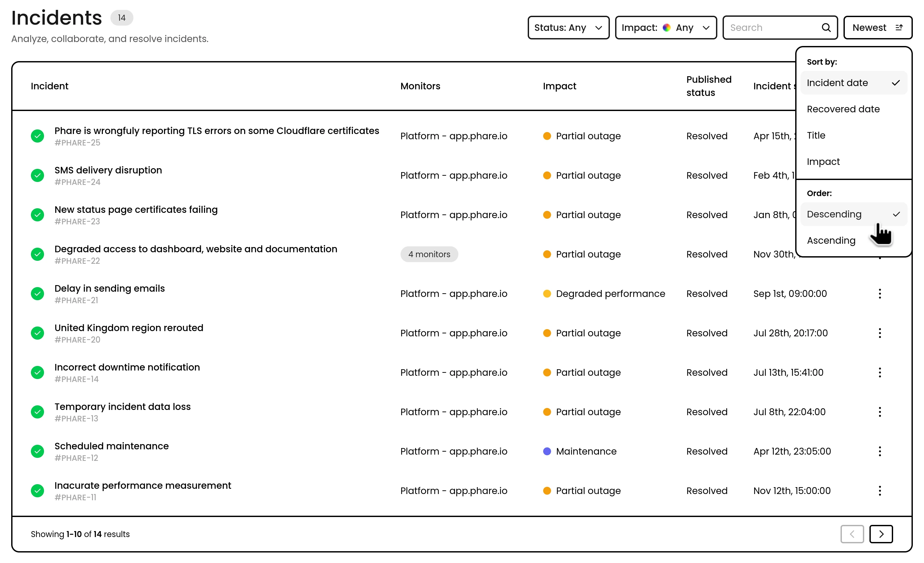This screenshot has width=924, height=563.
Task: Click the search magnifier icon
Action: [826, 27]
